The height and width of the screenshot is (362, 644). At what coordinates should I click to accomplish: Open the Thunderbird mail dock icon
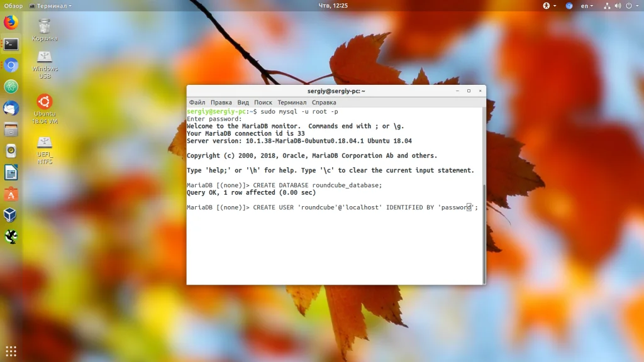(11, 108)
